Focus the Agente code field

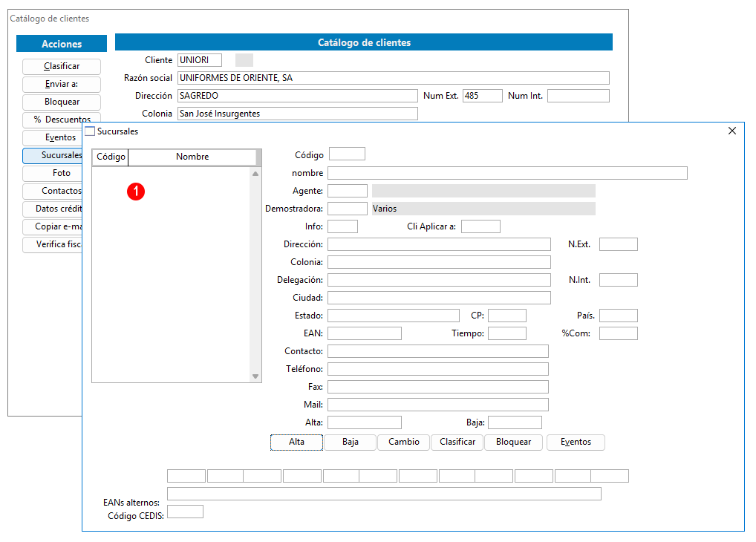pos(348,191)
